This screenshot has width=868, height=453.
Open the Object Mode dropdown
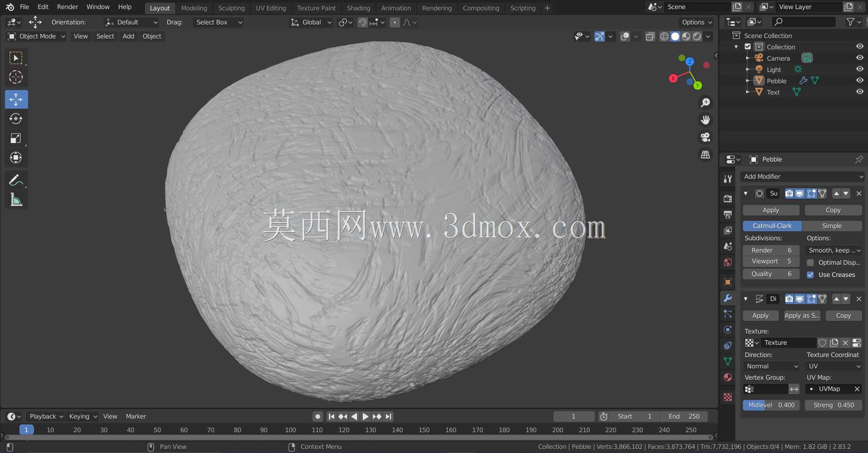[37, 36]
